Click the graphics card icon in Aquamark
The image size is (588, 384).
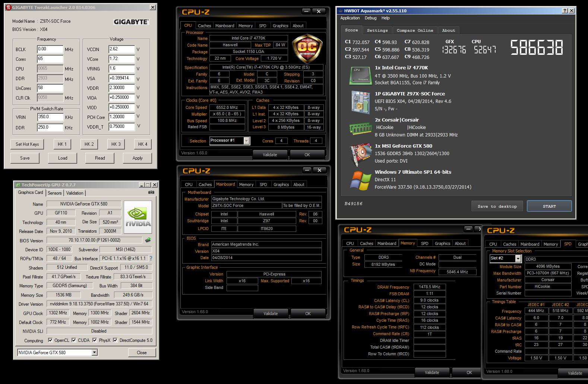[360, 154]
